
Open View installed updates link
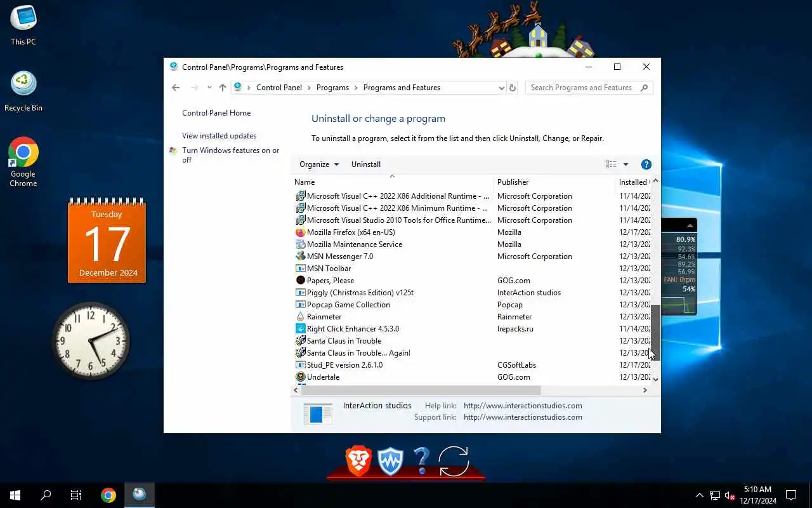click(219, 136)
